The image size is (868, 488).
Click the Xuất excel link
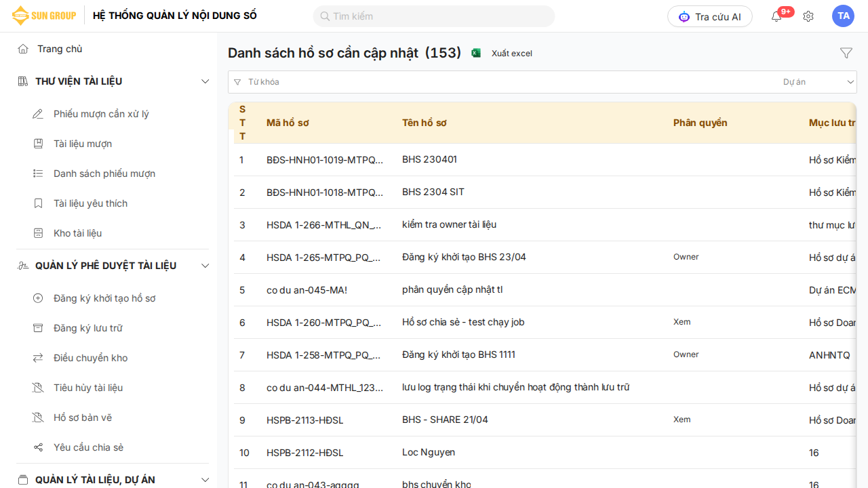pos(511,53)
